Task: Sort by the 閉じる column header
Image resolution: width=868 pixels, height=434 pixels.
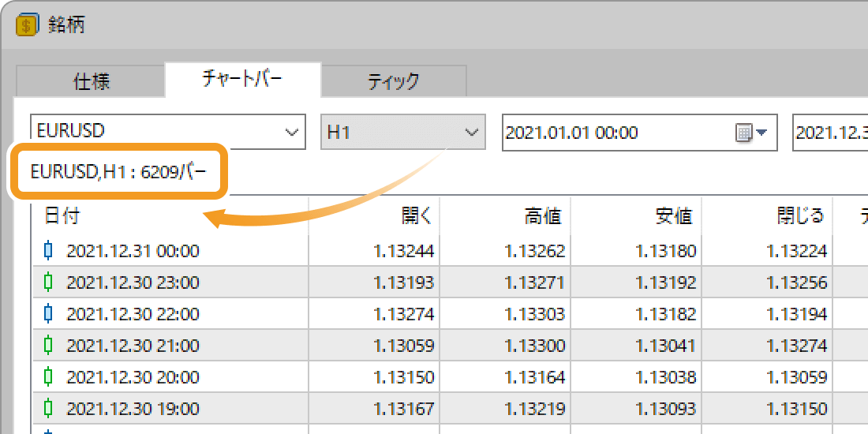Action: tap(767, 216)
